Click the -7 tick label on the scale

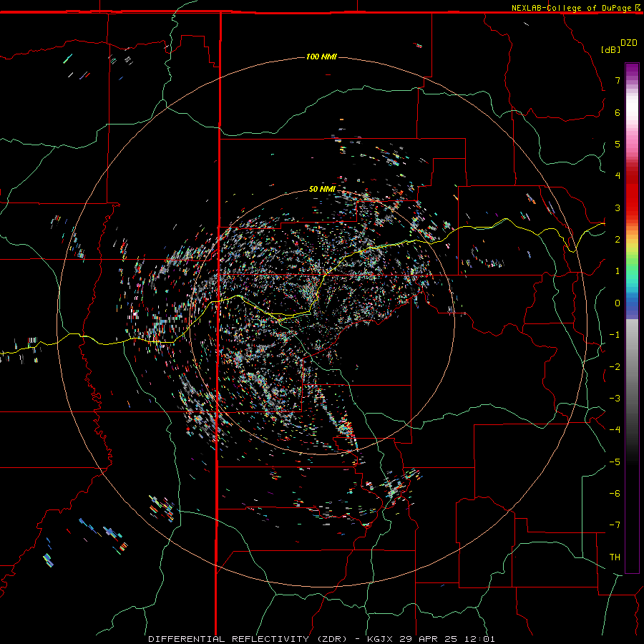(615, 525)
